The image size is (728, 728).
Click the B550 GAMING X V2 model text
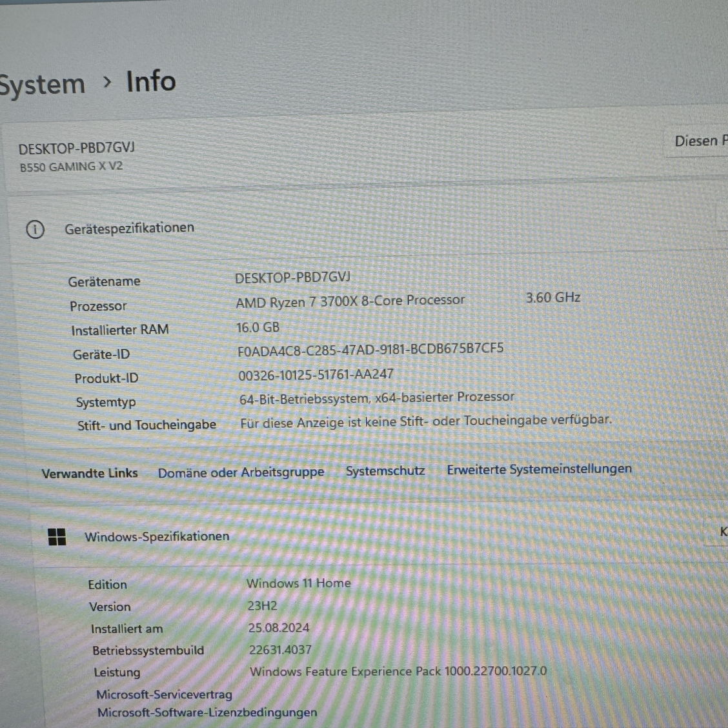pyautogui.click(x=71, y=167)
